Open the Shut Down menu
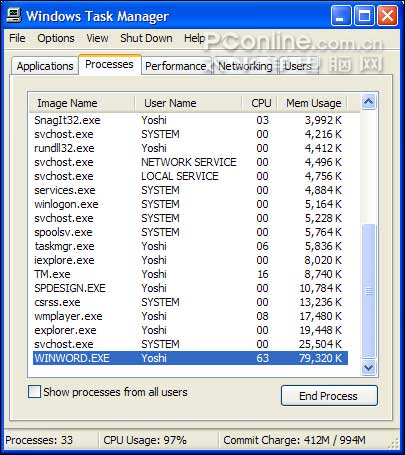 (146, 38)
